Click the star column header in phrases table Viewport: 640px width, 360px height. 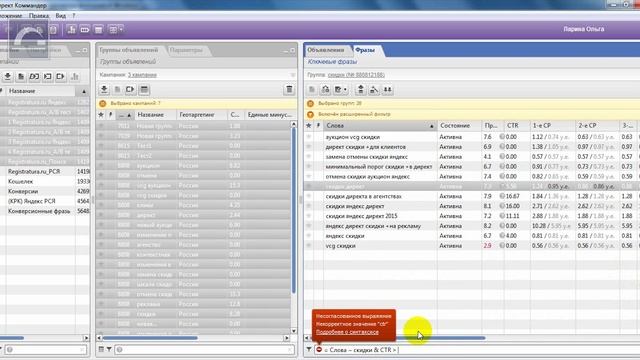tap(309, 126)
